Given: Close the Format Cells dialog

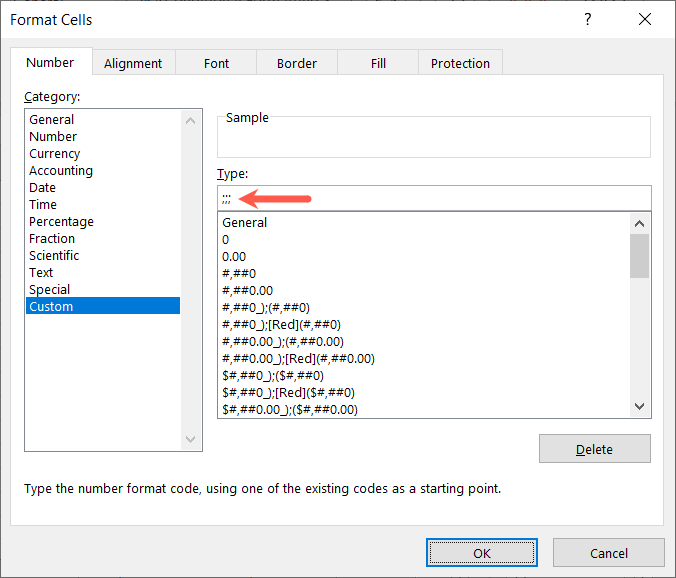Looking at the screenshot, I should point(644,20).
